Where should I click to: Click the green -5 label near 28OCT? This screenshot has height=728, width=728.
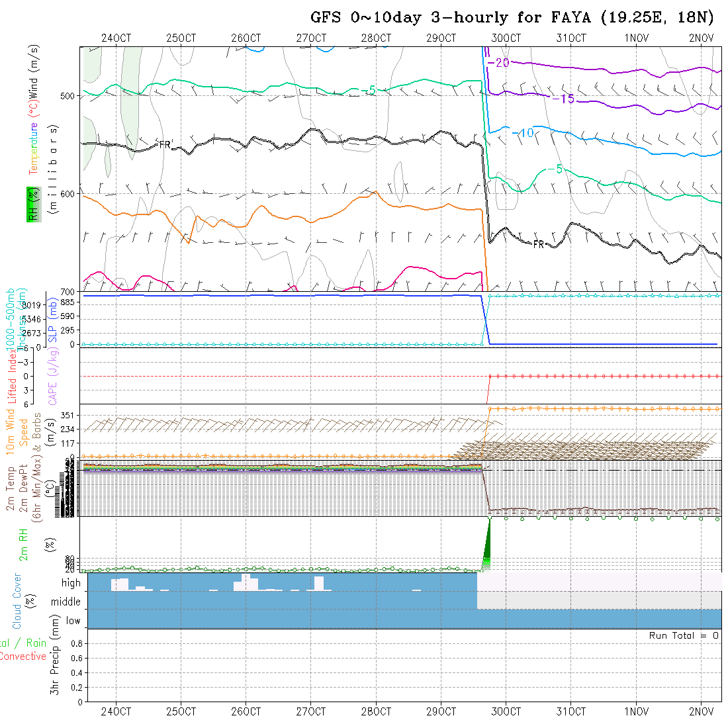point(369,91)
